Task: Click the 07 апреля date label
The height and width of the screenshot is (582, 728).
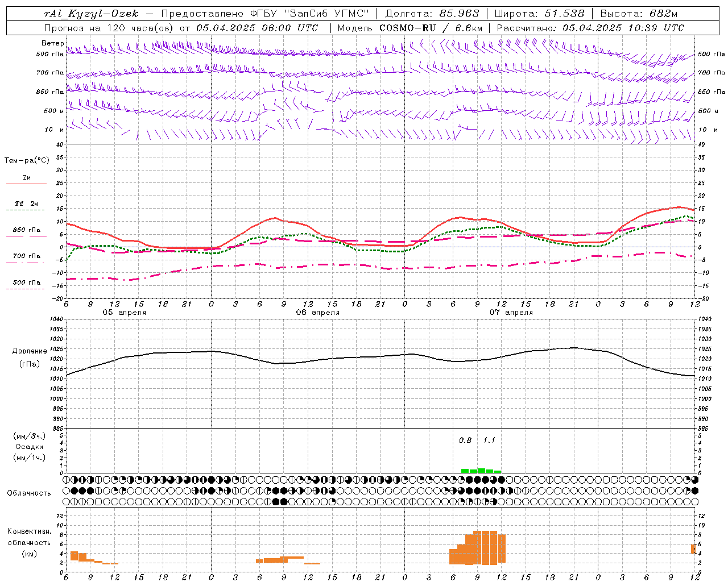Action: click(511, 313)
